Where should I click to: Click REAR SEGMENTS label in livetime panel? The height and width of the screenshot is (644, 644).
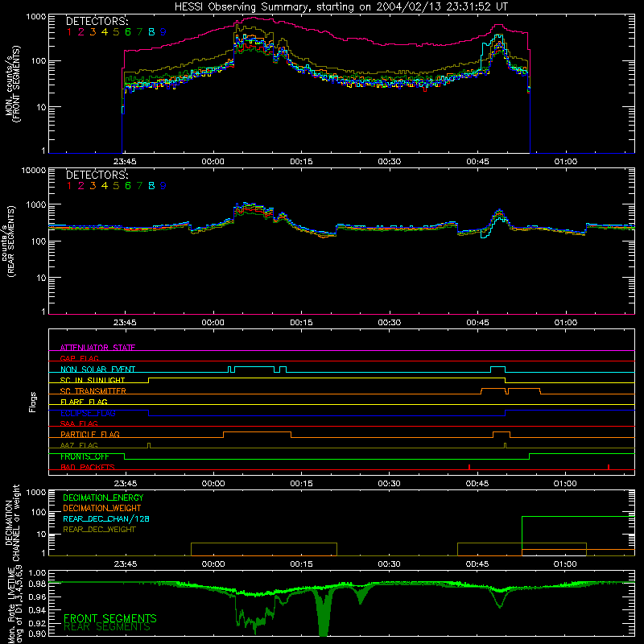pos(107,627)
